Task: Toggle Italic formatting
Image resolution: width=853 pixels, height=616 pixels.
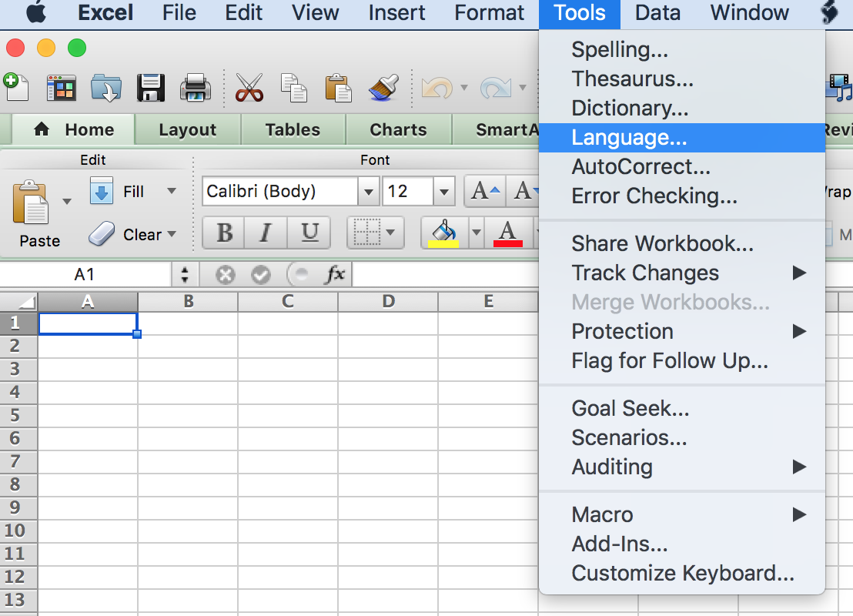Action: point(266,233)
